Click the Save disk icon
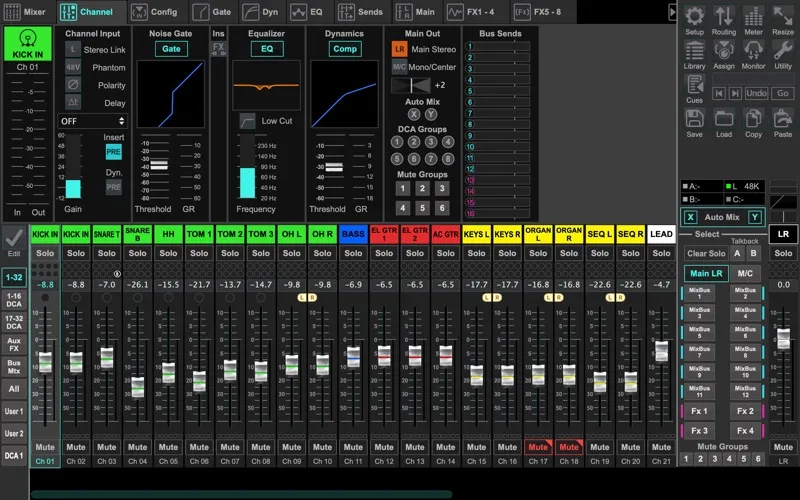The width and height of the screenshot is (800, 500). pyautogui.click(x=694, y=119)
